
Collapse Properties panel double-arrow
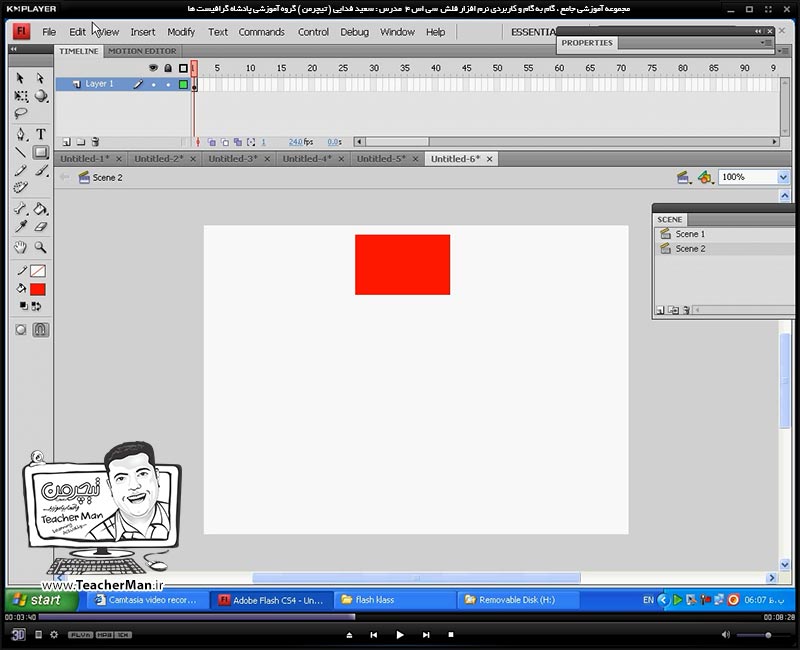click(758, 31)
